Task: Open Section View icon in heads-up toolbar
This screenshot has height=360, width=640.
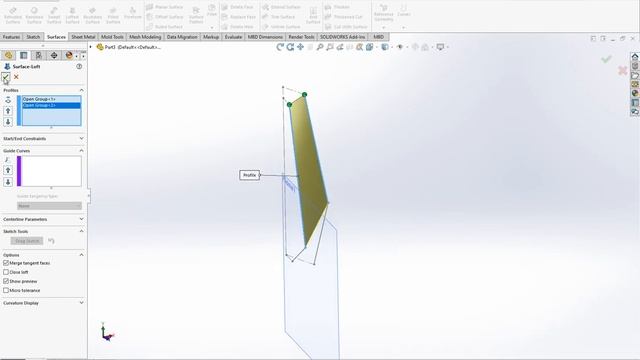Action: [360, 47]
